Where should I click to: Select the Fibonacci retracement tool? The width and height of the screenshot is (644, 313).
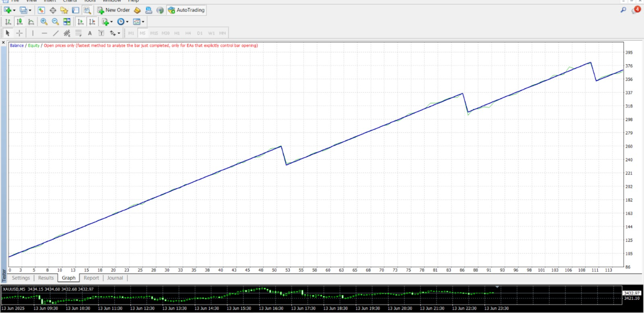(x=78, y=33)
